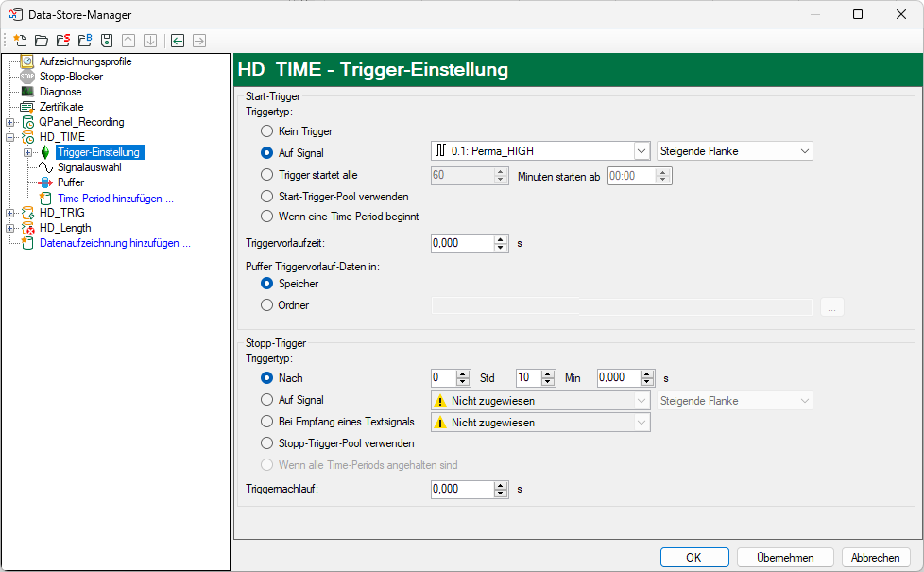Open start trigger Steigende Flanke dropdown

coord(734,151)
